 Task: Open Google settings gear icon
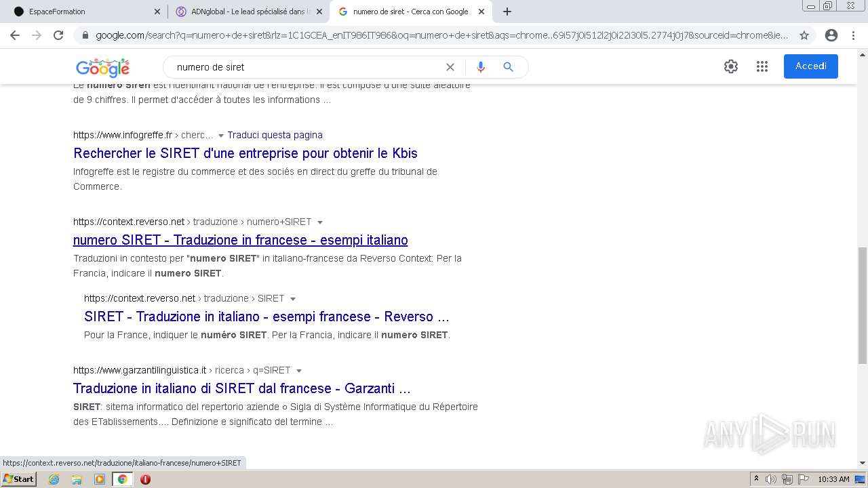click(731, 66)
